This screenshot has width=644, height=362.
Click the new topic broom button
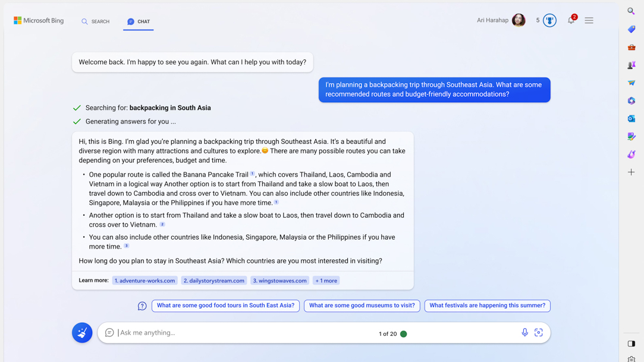[x=82, y=332]
